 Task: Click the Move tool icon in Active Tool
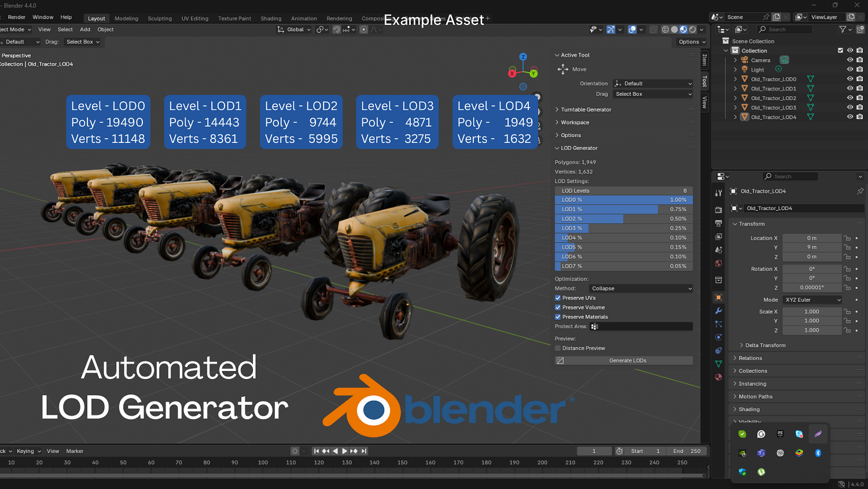tap(562, 69)
